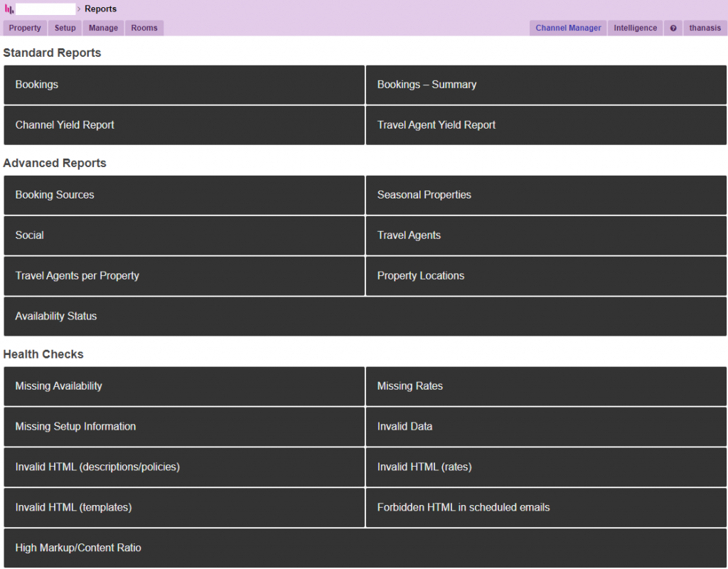Open Invalid HTML (templates) check
Viewport: 728px width, 569px height.
pyautogui.click(x=184, y=508)
